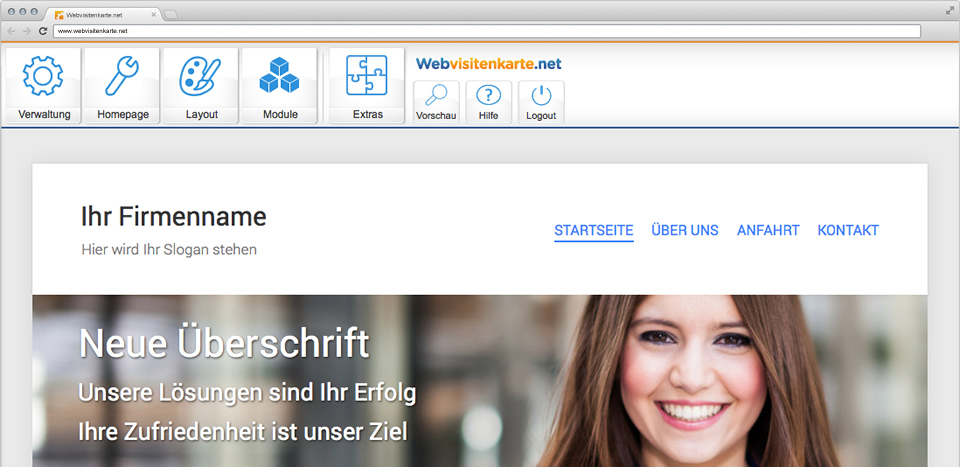Click the Webvisitenkarte.net logo

click(489, 64)
